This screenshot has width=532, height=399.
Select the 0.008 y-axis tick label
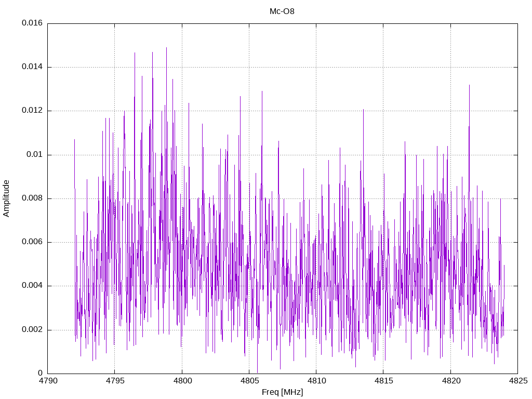pyautogui.click(x=32, y=198)
